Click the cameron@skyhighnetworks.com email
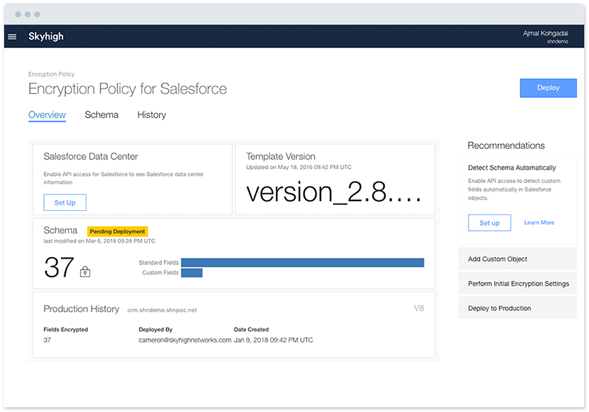The image size is (589, 412). pyautogui.click(x=185, y=340)
